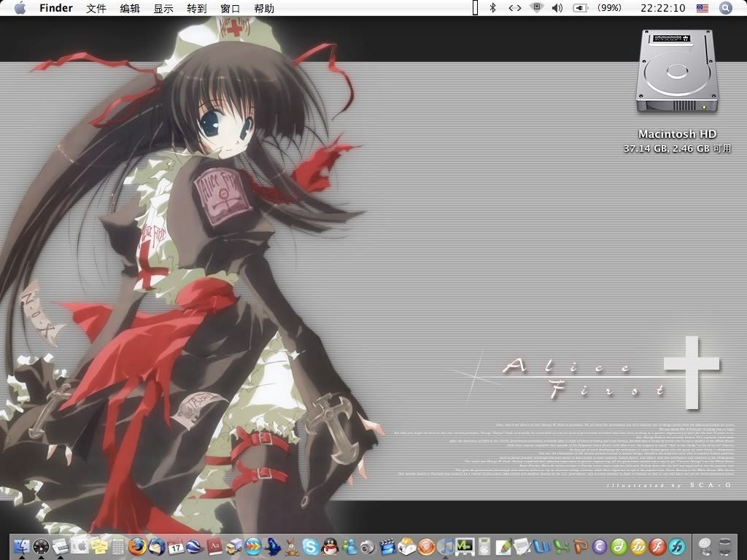Open the delivery truck app in Dock
This screenshot has height=560, width=747.
coord(234,547)
